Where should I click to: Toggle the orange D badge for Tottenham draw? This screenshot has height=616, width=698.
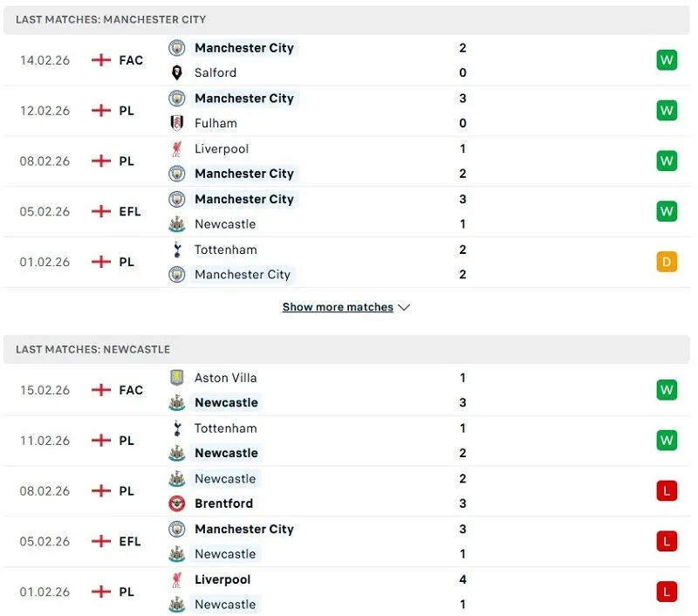point(667,262)
